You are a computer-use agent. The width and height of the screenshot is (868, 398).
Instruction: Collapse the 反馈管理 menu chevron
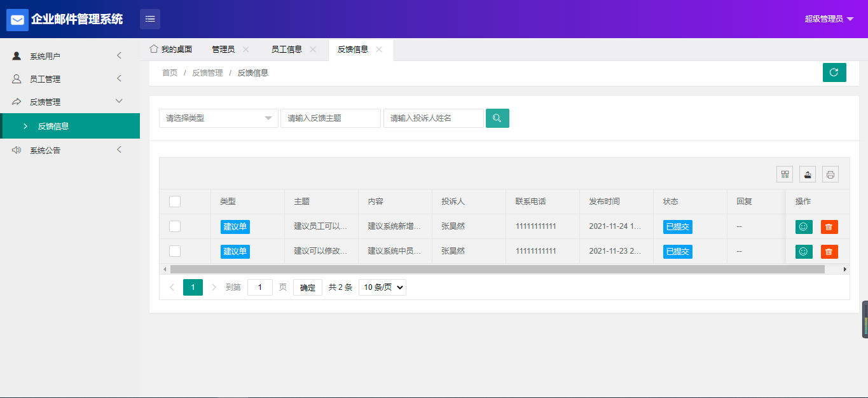click(119, 101)
